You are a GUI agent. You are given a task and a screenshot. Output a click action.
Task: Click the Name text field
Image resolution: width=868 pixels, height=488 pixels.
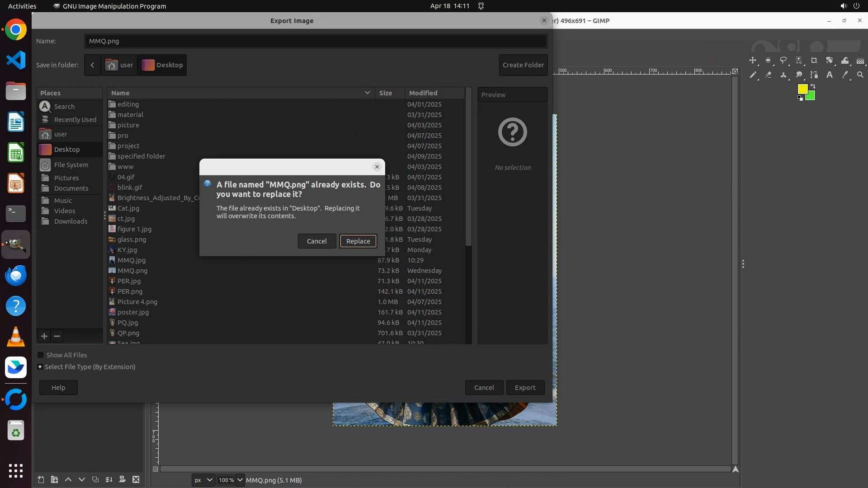coord(316,41)
